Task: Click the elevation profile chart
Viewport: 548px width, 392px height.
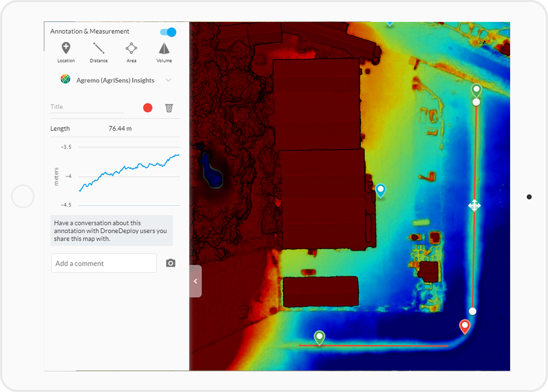Action: [116, 175]
